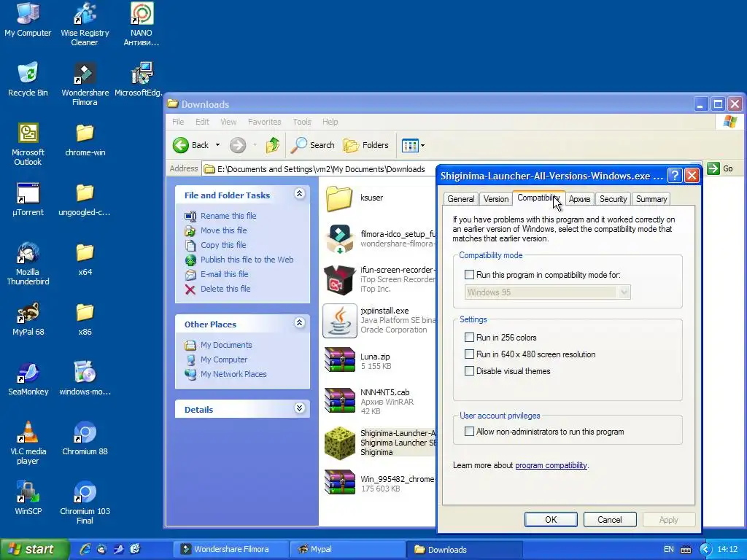Switch to the Summary tab
Screen dimensions: 747x560
click(651, 199)
